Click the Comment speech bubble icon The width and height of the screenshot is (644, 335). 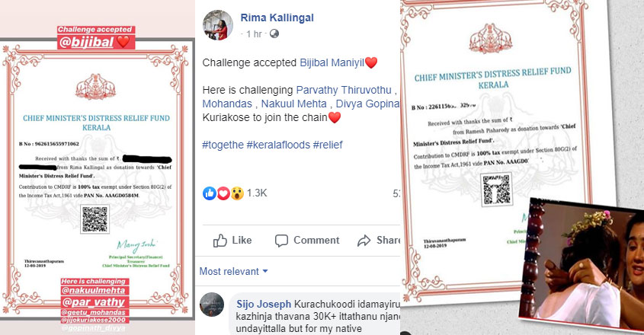(281, 241)
